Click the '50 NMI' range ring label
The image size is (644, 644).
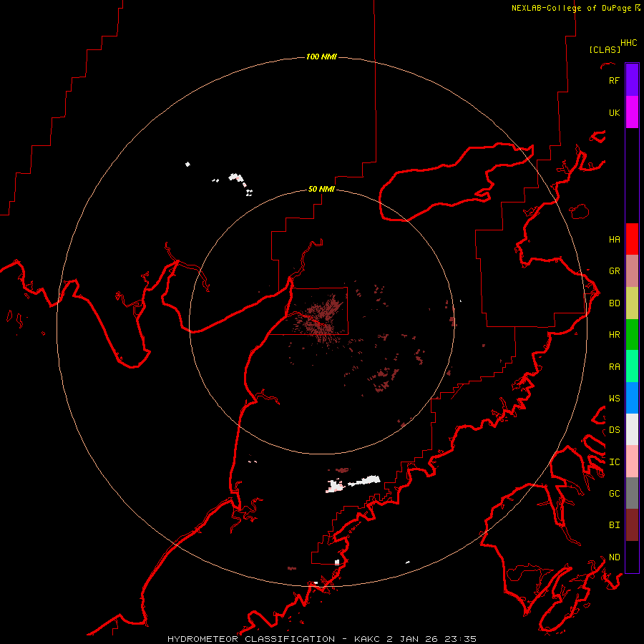[321, 189]
